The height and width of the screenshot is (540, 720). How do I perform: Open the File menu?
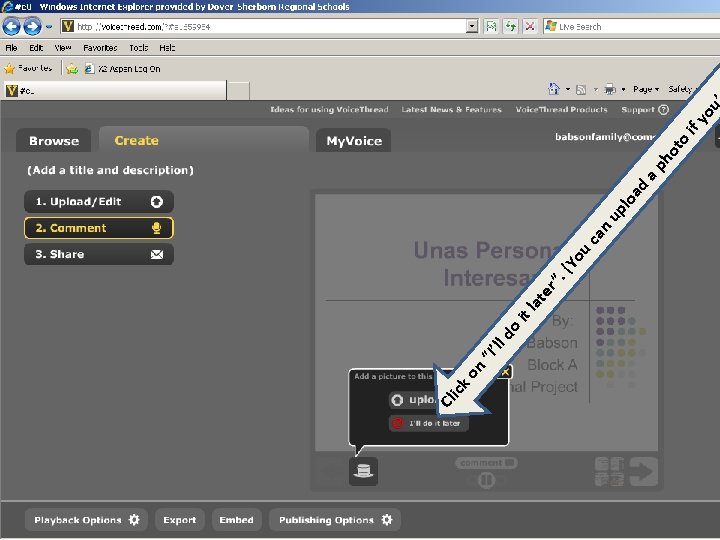11,48
